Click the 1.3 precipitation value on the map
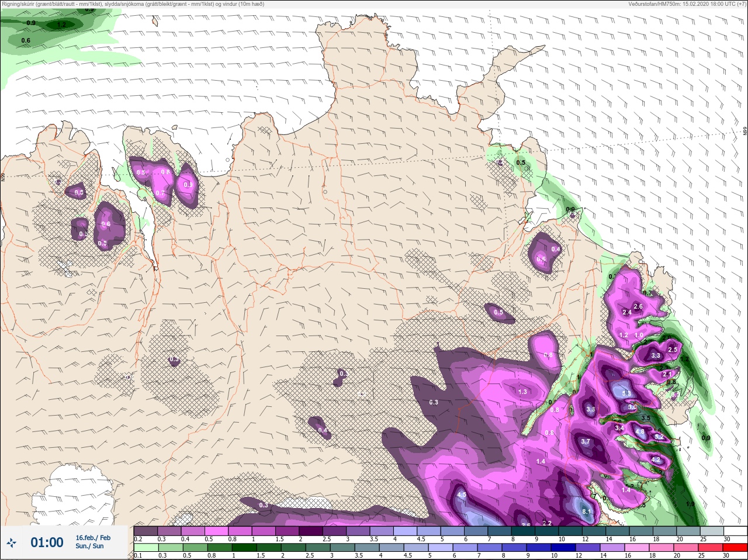Image resolution: width=748 pixels, height=560 pixels. point(522,392)
